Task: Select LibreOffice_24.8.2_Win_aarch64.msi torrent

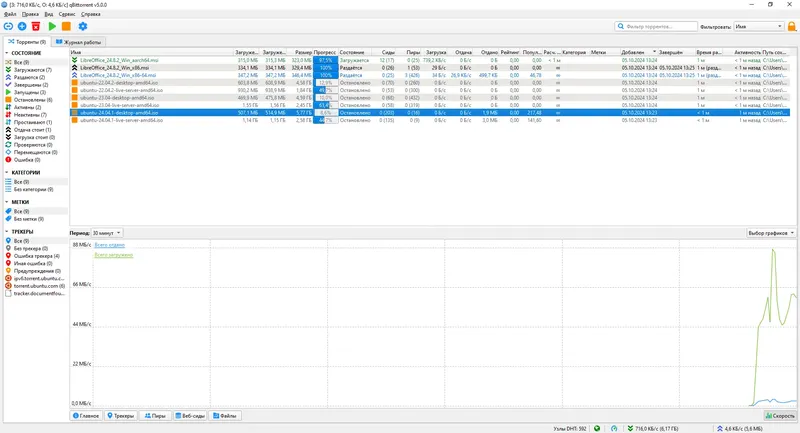Action: click(x=430, y=60)
